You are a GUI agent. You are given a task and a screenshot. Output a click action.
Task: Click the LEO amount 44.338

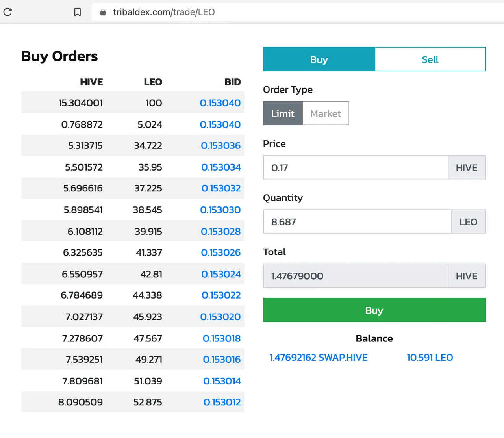coord(147,295)
